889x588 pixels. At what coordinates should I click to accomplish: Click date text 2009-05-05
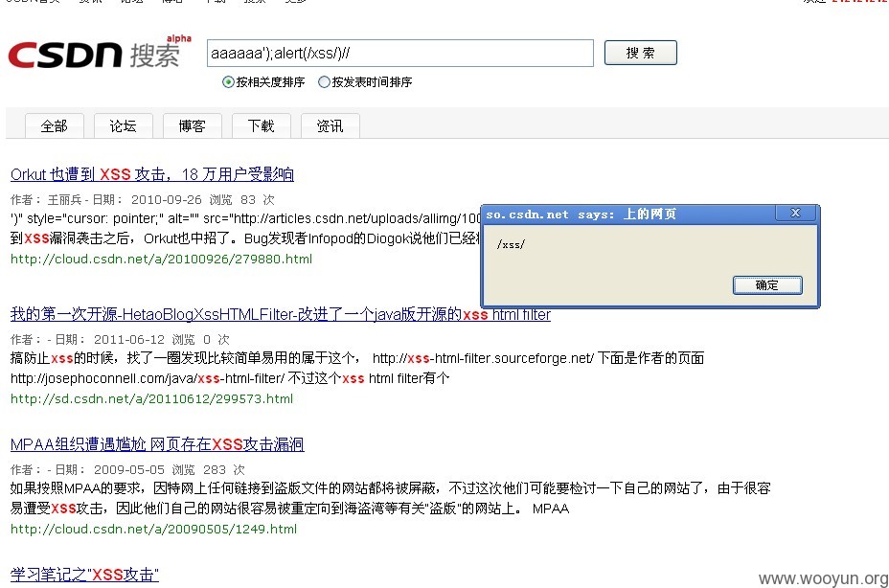[128, 470]
